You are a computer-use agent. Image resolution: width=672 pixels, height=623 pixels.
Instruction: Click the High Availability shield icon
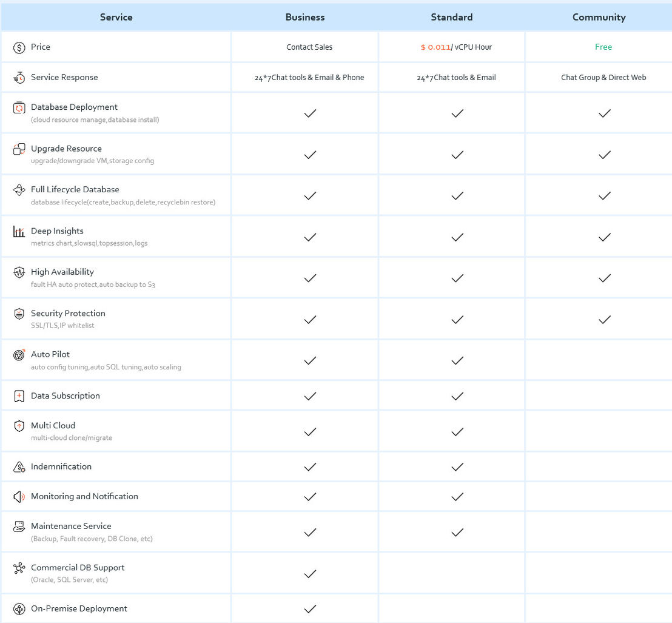coord(19,272)
